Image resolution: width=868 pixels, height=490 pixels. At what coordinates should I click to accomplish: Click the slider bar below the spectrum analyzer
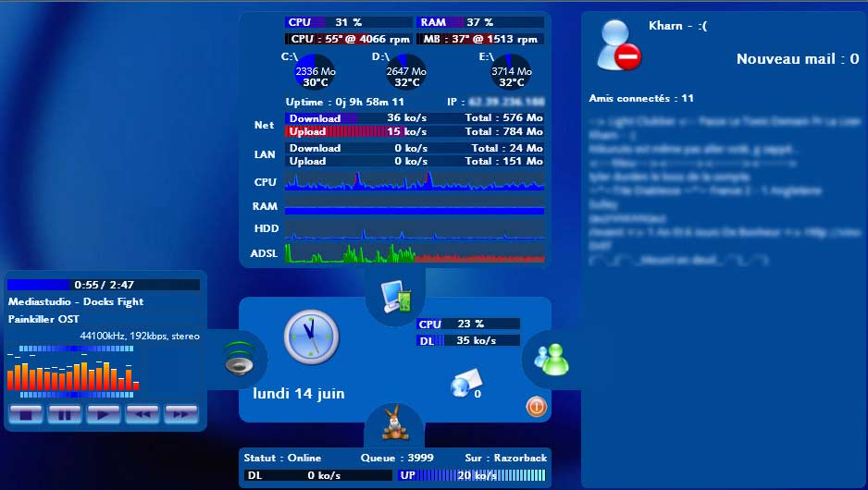tap(77, 395)
